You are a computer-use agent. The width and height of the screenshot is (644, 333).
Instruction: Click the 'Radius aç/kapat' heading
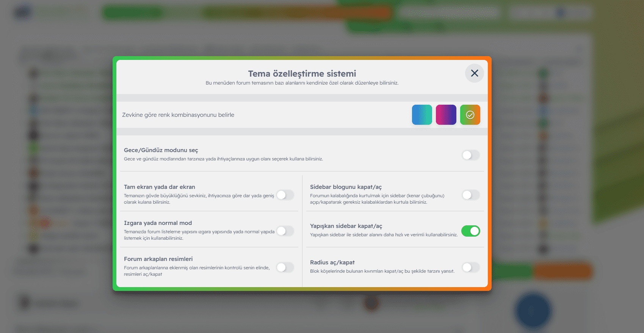[x=332, y=262]
